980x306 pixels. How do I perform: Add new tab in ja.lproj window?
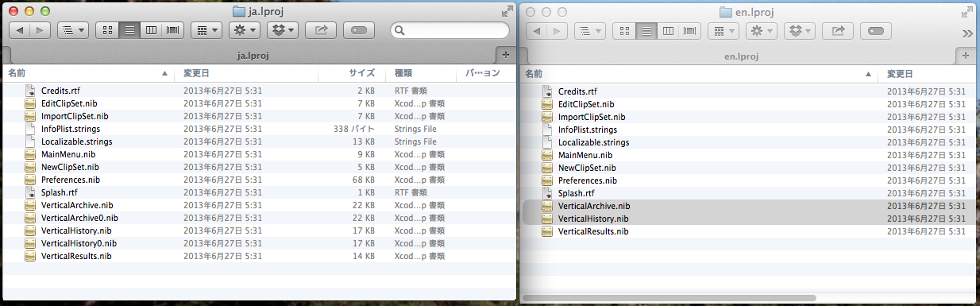tap(506, 54)
